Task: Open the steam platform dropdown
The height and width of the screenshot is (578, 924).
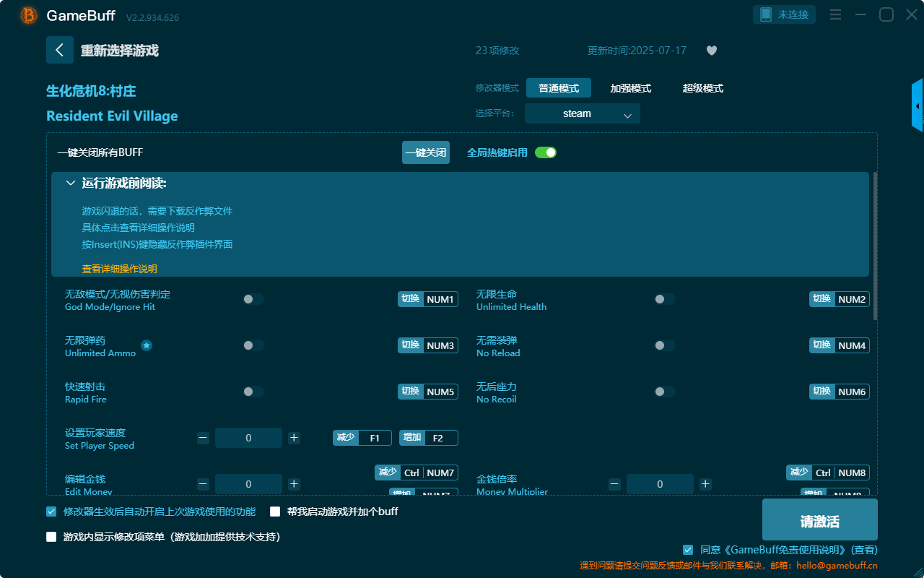Action: [582, 113]
